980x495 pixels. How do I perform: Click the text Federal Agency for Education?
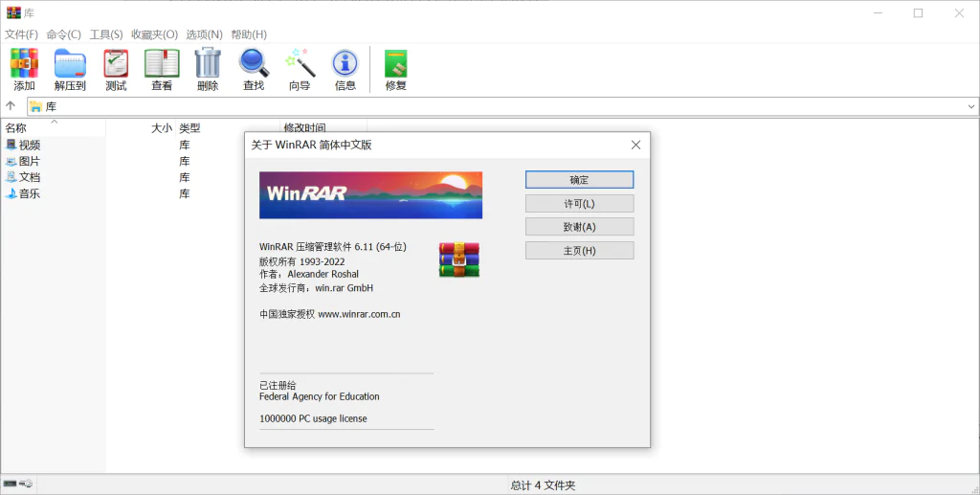[320, 396]
